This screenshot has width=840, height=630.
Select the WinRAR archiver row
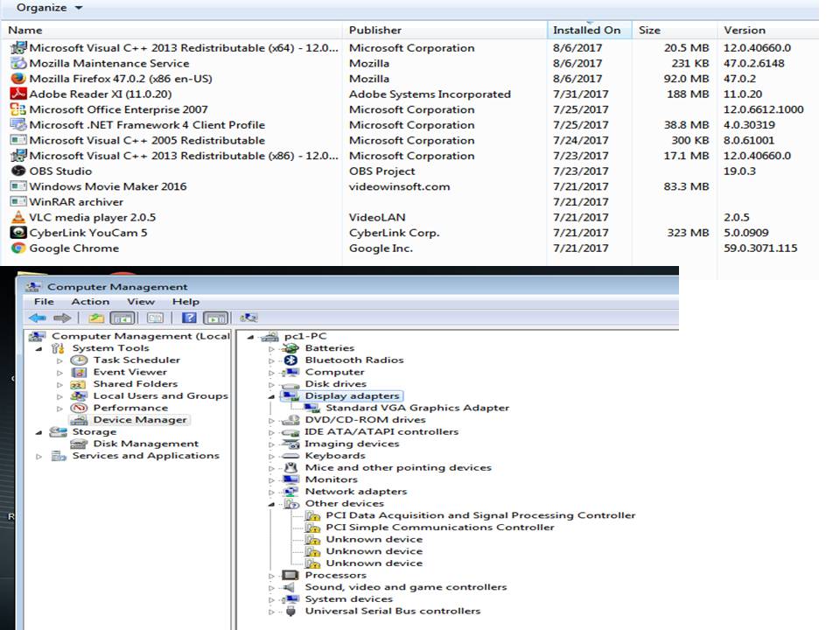[x=409, y=202]
